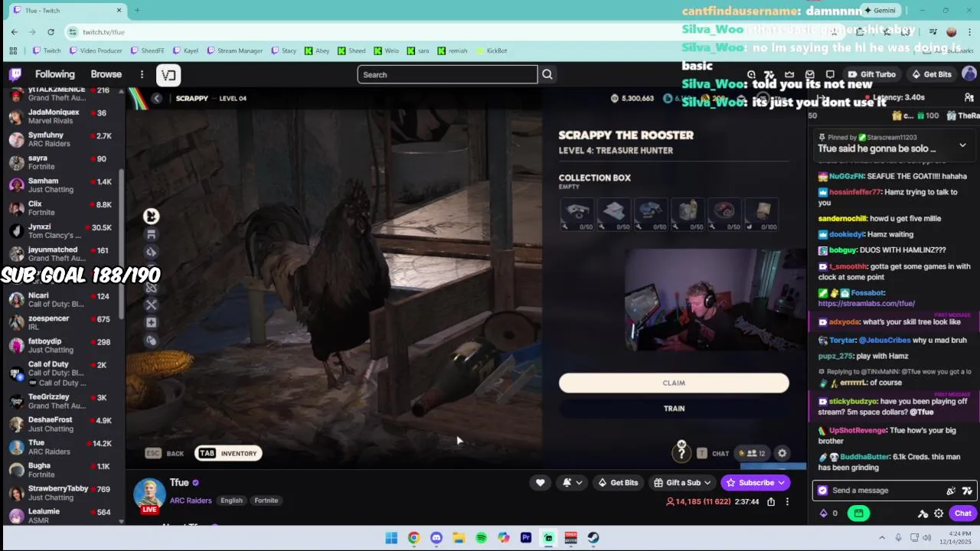The height and width of the screenshot is (551, 980).
Task: Open the chat settings gear
Action: [x=939, y=514]
